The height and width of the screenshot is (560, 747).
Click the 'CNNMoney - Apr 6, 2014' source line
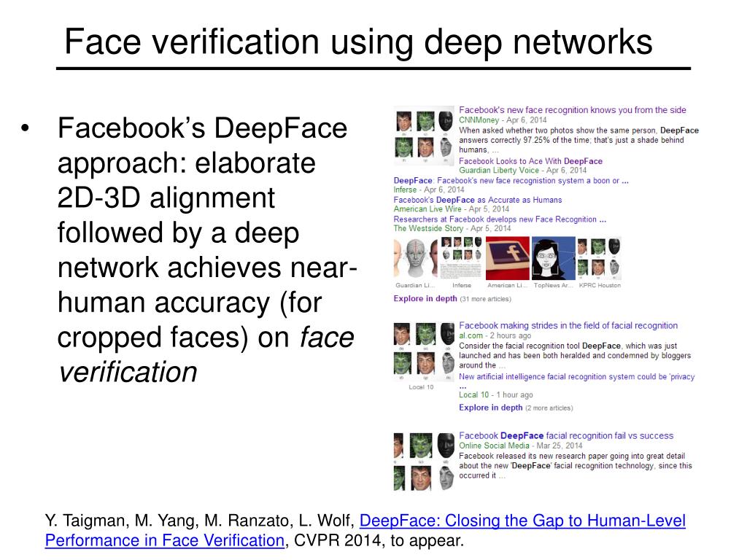tap(503, 120)
